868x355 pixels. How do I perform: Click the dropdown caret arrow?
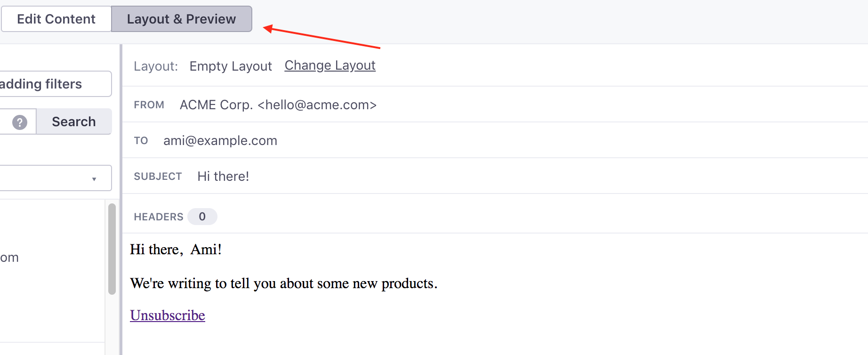(94, 179)
